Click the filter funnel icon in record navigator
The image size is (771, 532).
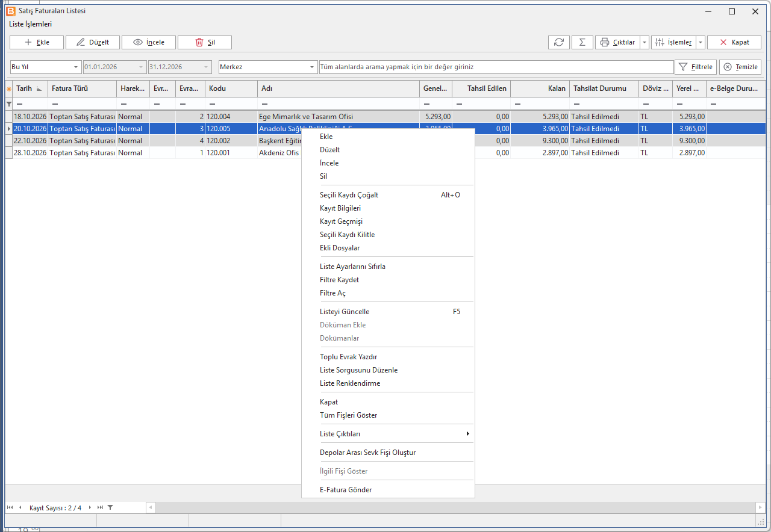pyautogui.click(x=110, y=507)
